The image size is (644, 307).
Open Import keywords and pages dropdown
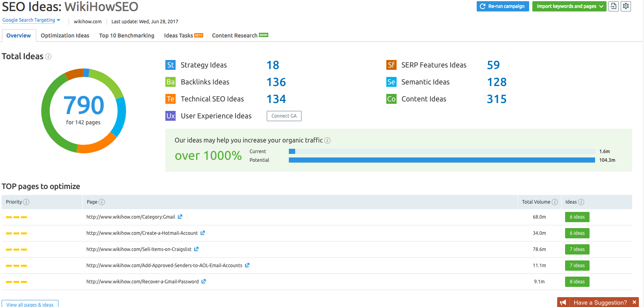pos(569,6)
